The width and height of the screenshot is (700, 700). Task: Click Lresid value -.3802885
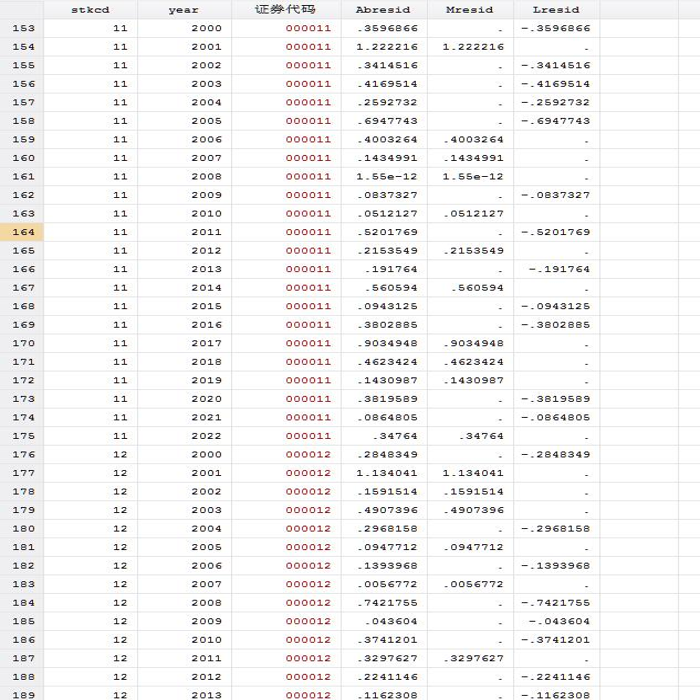(x=556, y=325)
